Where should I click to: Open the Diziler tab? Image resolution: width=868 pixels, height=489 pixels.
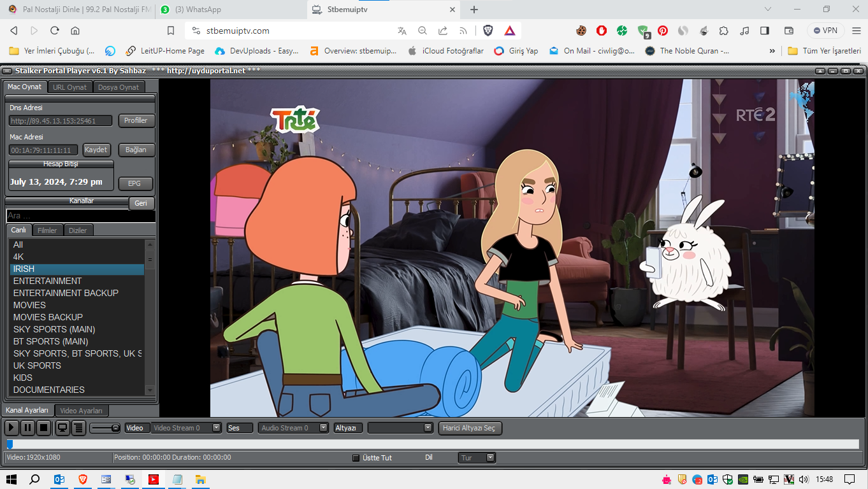coord(78,230)
